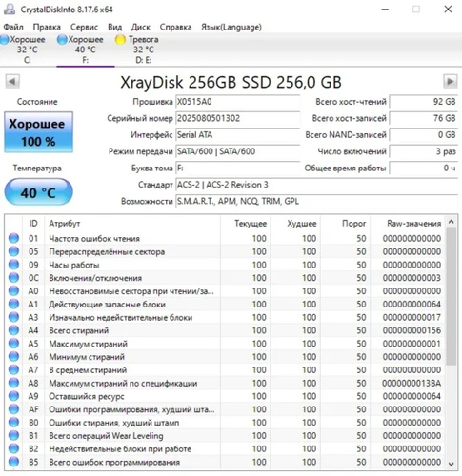Open the Диск menu
462x476 pixels.
point(141,27)
